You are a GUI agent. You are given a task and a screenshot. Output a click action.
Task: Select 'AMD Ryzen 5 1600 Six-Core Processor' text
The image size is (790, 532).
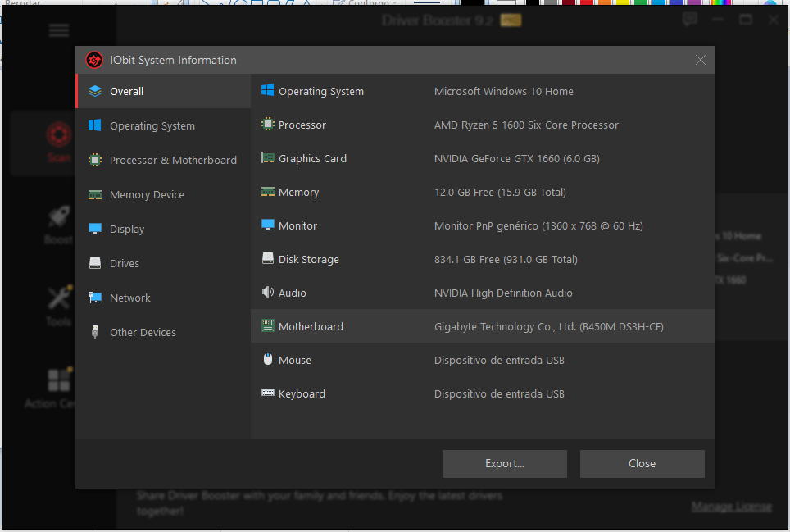pyautogui.click(x=526, y=125)
